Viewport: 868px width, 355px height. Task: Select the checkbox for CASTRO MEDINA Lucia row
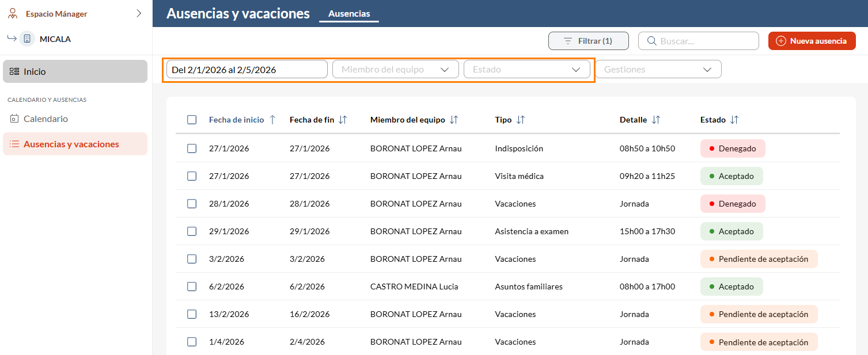point(192,287)
